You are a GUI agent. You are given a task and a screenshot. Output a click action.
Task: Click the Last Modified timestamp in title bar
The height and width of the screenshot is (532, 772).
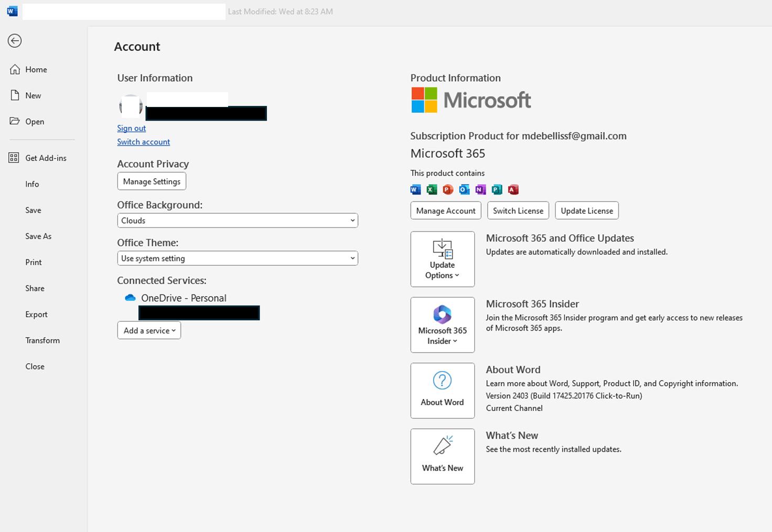tap(281, 12)
